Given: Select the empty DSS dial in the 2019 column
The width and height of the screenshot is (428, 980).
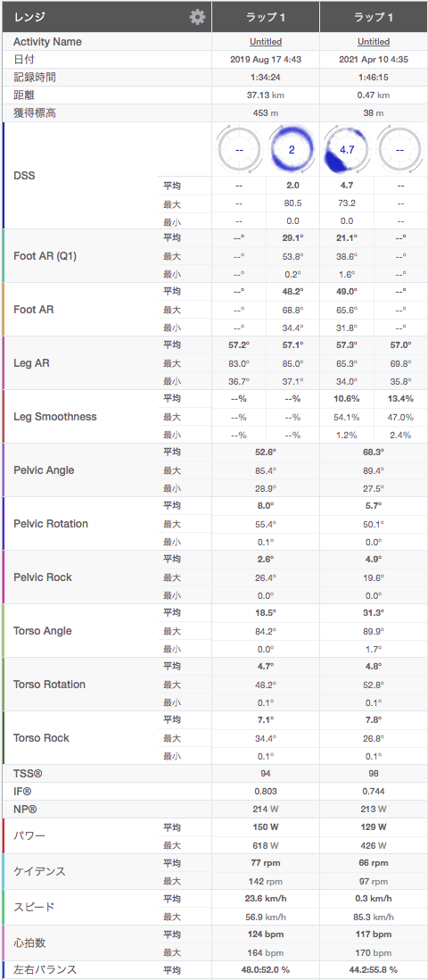Looking at the screenshot, I should click(x=239, y=151).
